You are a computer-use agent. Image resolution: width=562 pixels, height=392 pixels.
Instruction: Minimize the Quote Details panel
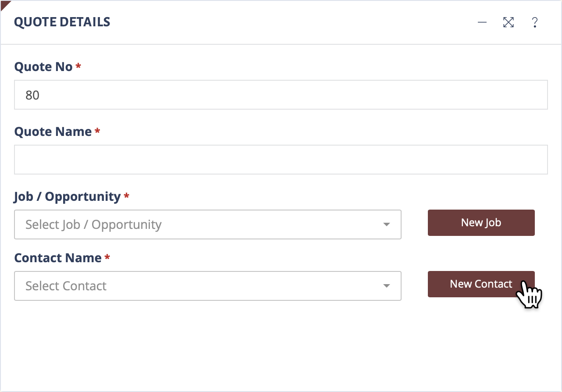click(x=482, y=22)
